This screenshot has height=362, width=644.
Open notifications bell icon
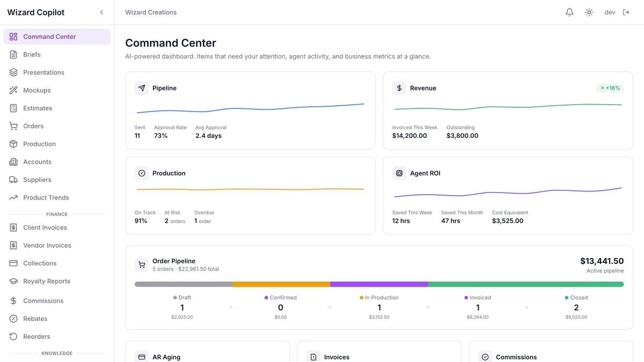pos(569,12)
